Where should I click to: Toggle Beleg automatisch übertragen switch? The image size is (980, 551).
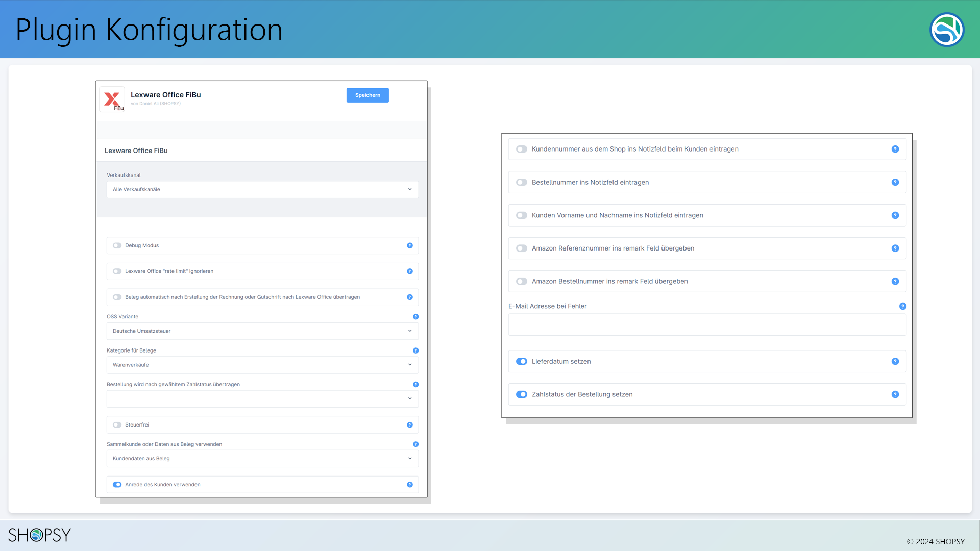pyautogui.click(x=117, y=297)
